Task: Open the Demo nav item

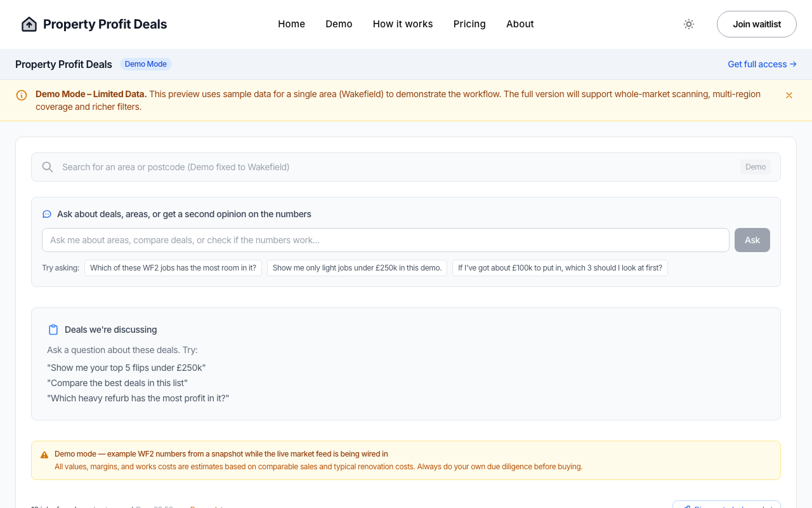Action: point(339,24)
